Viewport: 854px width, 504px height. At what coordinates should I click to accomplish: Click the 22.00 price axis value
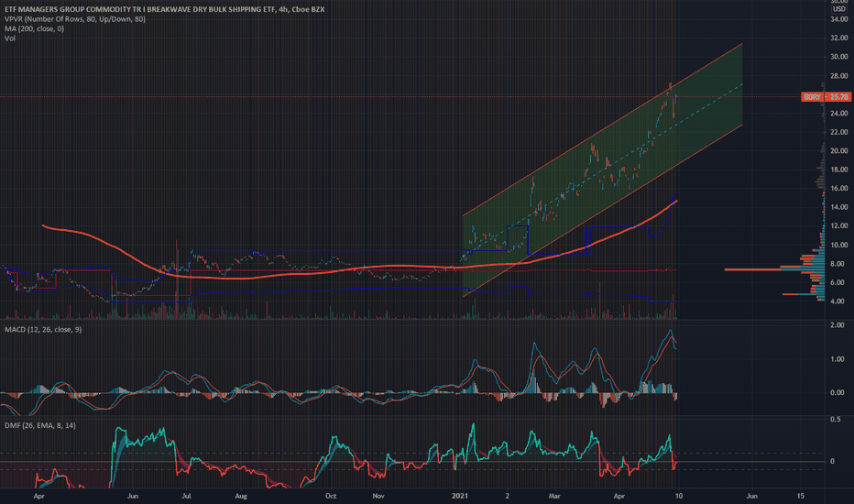(x=838, y=132)
